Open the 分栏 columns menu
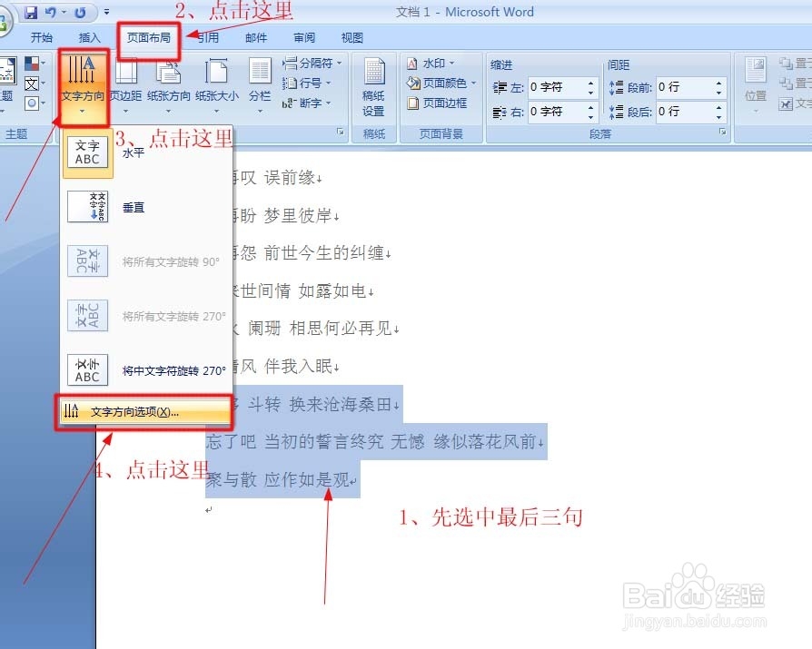Screen dimensions: 812x649 coord(260,86)
